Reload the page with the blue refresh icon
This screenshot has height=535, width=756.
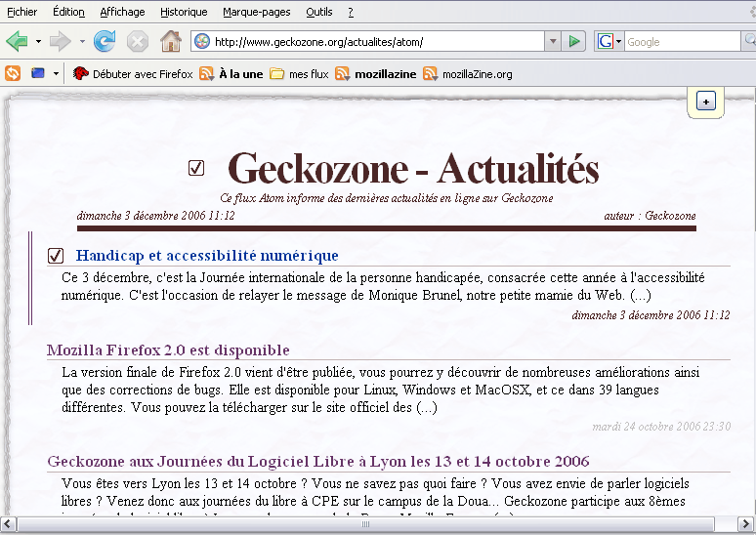105,41
